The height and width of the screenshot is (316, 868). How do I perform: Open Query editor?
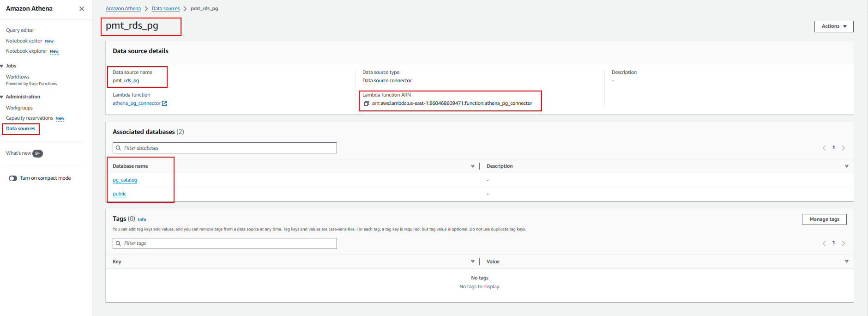click(x=20, y=30)
